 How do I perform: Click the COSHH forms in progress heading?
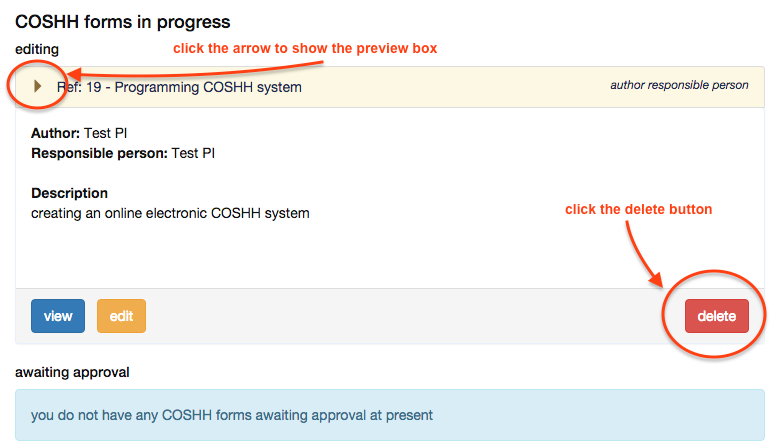click(x=123, y=21)
